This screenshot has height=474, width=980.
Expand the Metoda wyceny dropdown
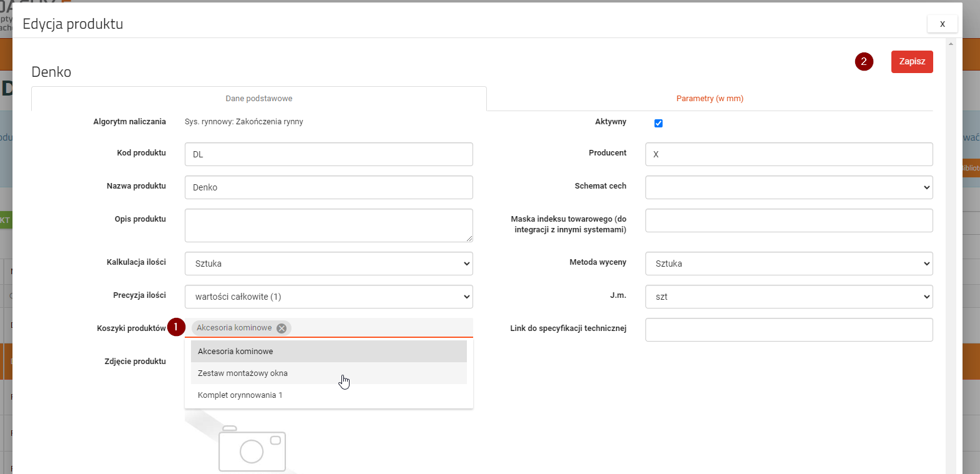(788, 264)
